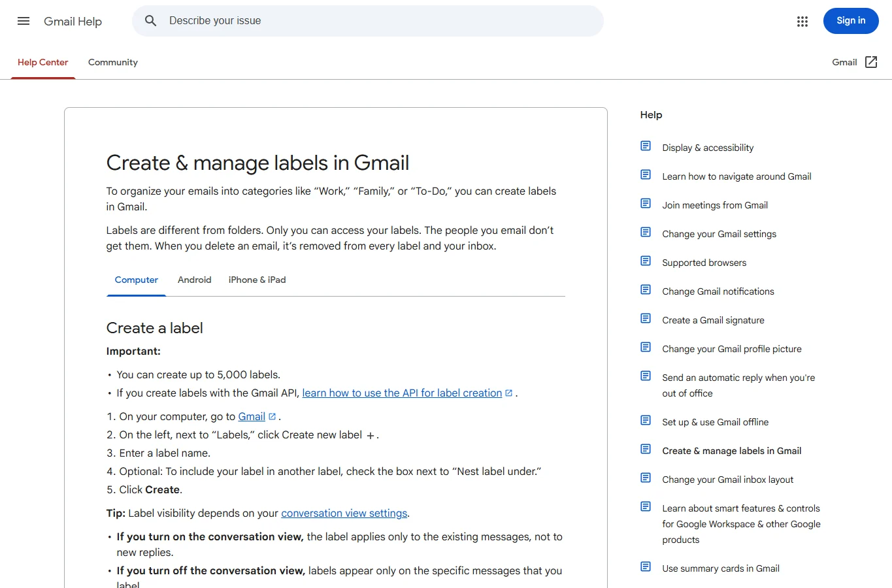The height and width of the screenshot is (588, 892).
Task: Select the Android instructions tab
Action: pyautogui.click(x=195, y=280)
